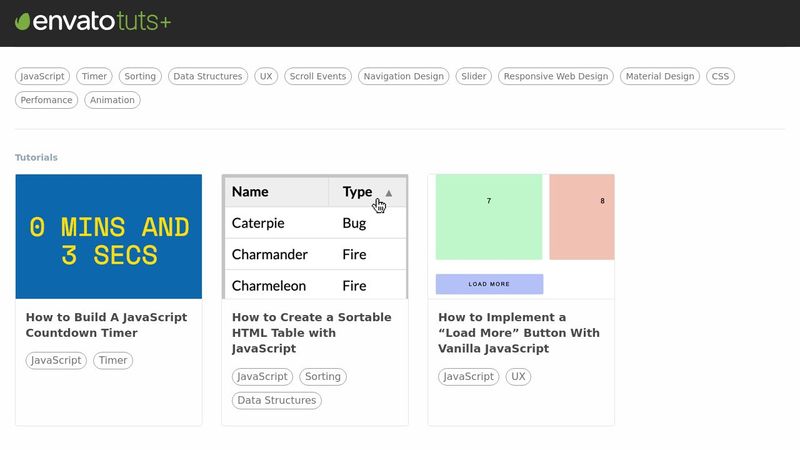The height and width of the screenshot is (450, 800).
Task: Filter by the top JavaScript tag
Action: (42, 76)
